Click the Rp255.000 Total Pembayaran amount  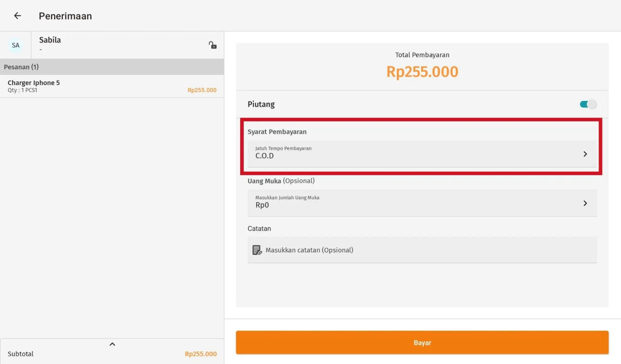422,72
